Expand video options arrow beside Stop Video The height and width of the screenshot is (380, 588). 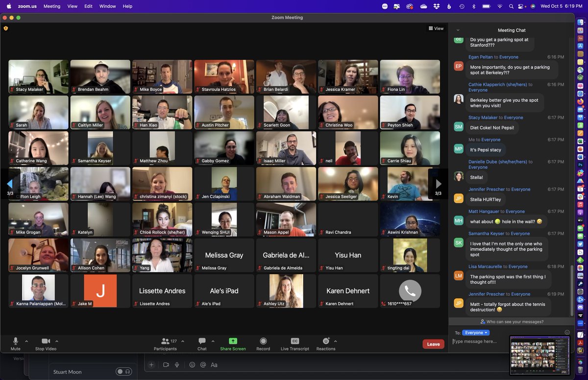coord(57,341)
